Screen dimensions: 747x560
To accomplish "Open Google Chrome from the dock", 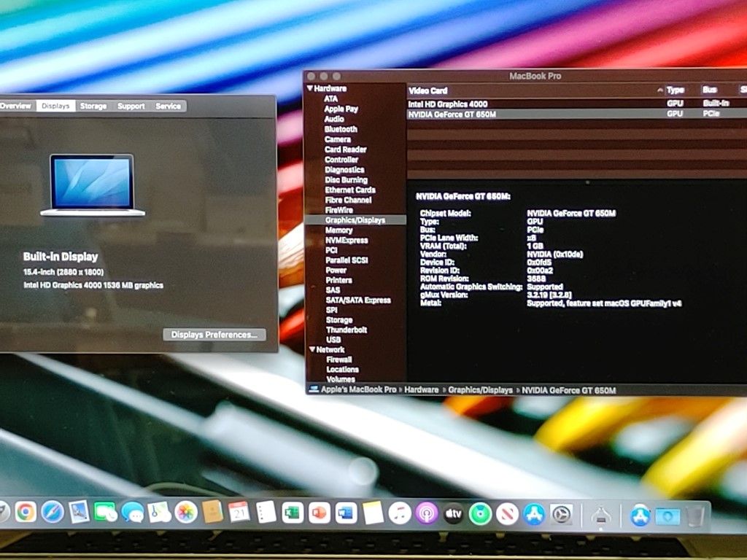I will tap(26, 513).
